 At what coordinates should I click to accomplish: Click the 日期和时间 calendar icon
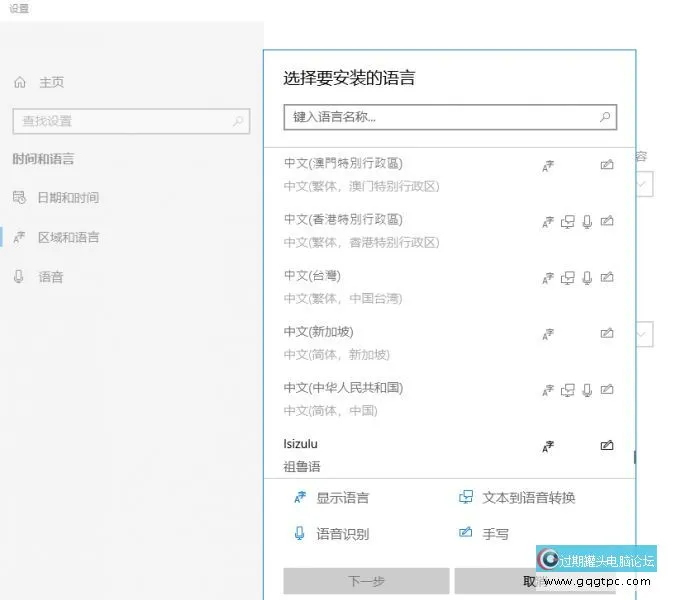pos(19,197)
